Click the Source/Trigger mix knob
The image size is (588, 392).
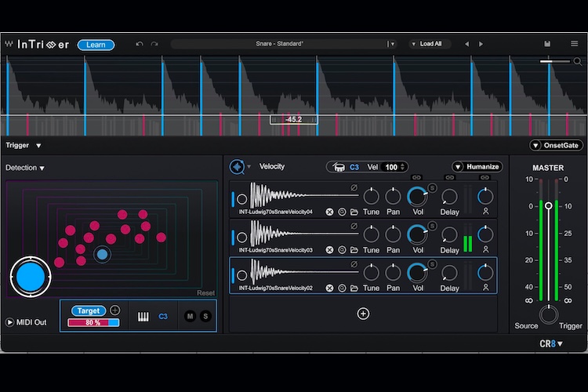tap(548, 314)
